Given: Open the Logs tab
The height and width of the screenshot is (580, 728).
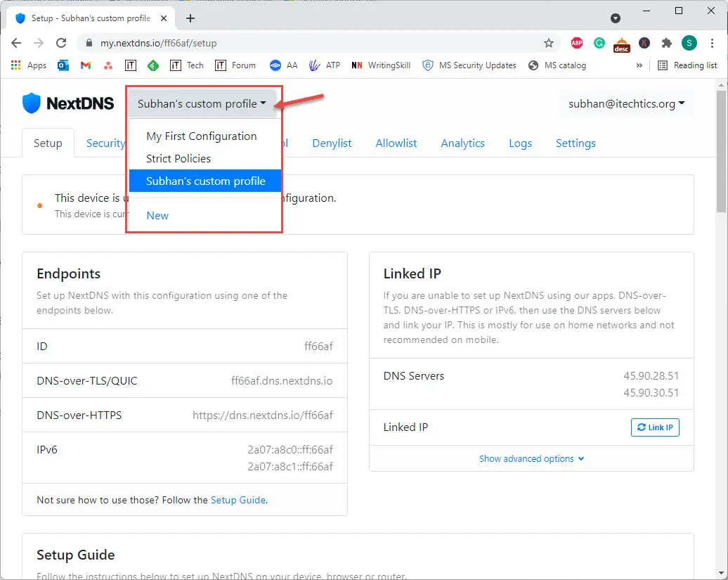Looking at the screenshot, I should [520, 143].
